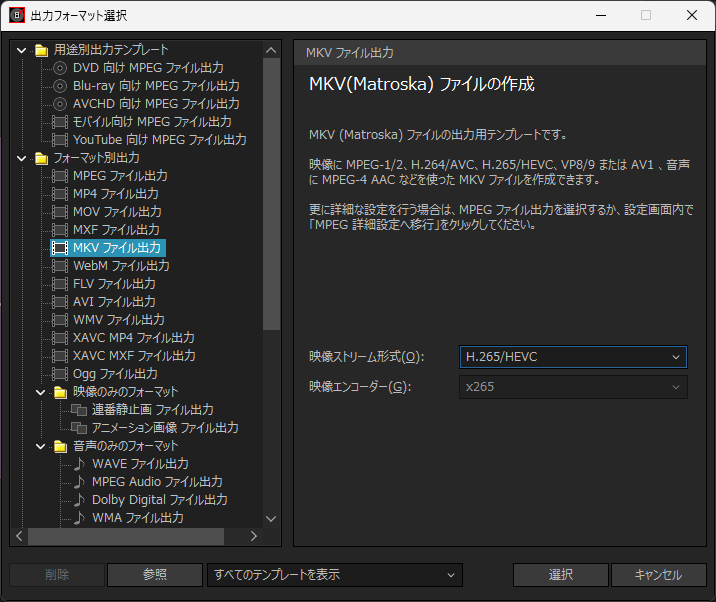Screen dimensions: 716x602
Task: Click film icon next to XAVC MXF ファイル出力
Action: (x=60, y=356)
